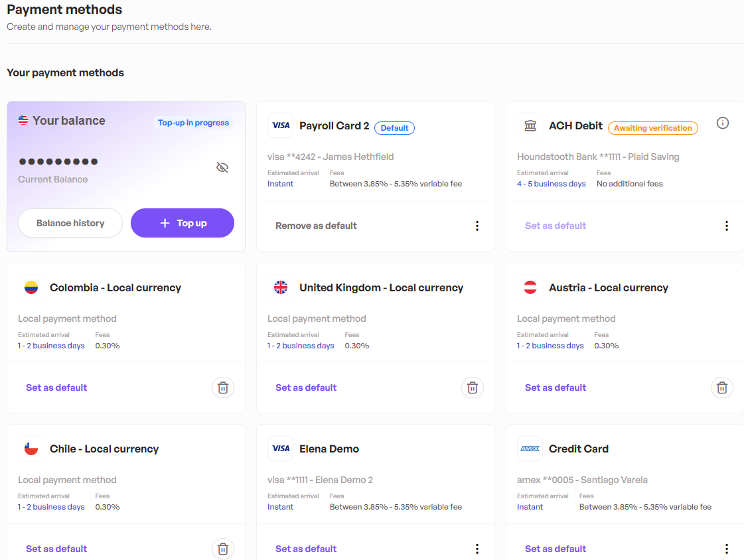Set Elena Demo card as default
This screenshot has height=560, width=744.
click(306, 549)
